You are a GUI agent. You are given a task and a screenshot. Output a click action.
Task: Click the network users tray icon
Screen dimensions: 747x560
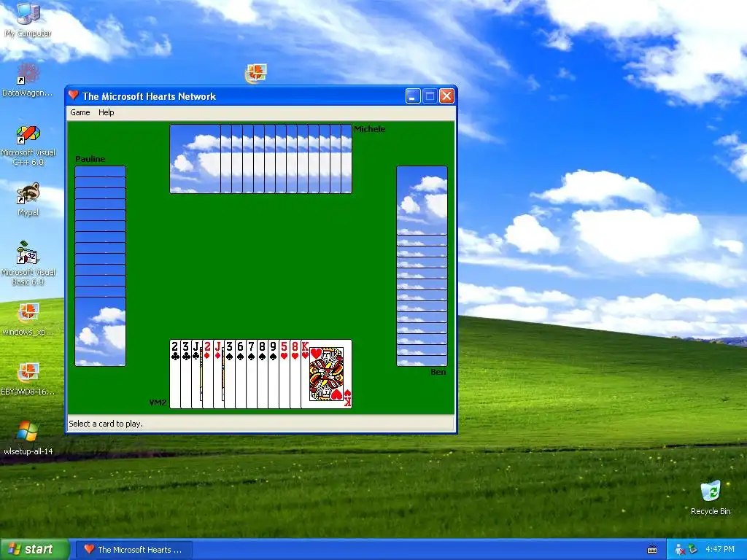click(x=680, y=550)
